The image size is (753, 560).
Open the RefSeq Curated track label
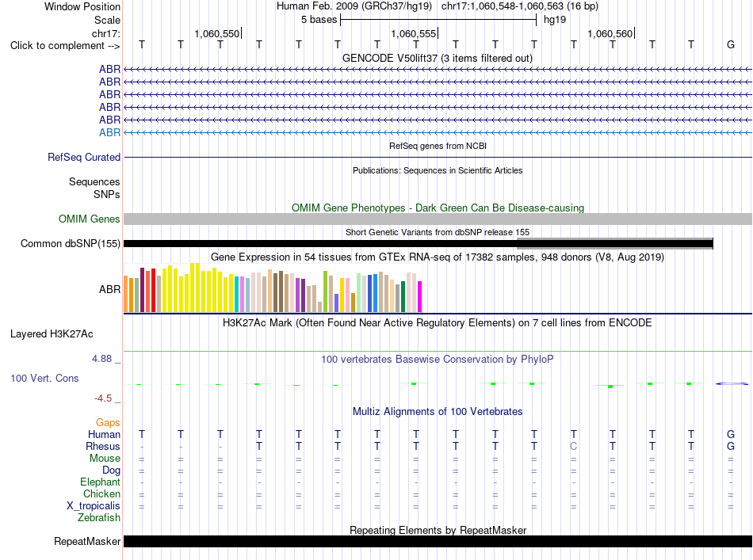click(83, 157)
